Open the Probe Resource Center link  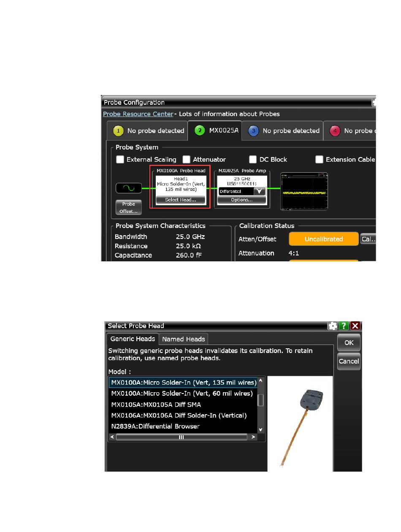pyautogui.click(x=138, y=114)
